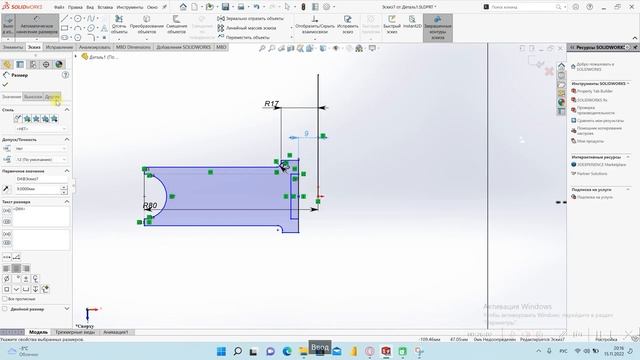Open the style НЕТ dropdown
640x360 pixels.
pyautogui.click(x=40, y=129)
